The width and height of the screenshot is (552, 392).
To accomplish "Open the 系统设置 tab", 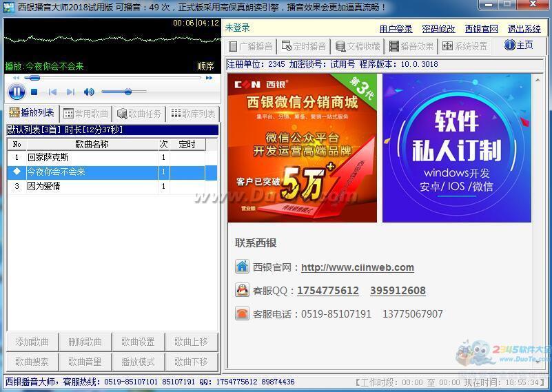I will pyautogui.click(x=464, y=46).
